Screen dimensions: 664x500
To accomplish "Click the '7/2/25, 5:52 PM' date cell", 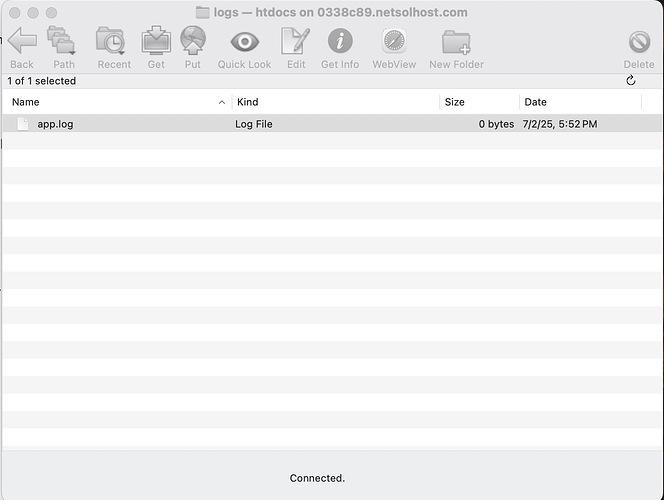I will 560,124.
